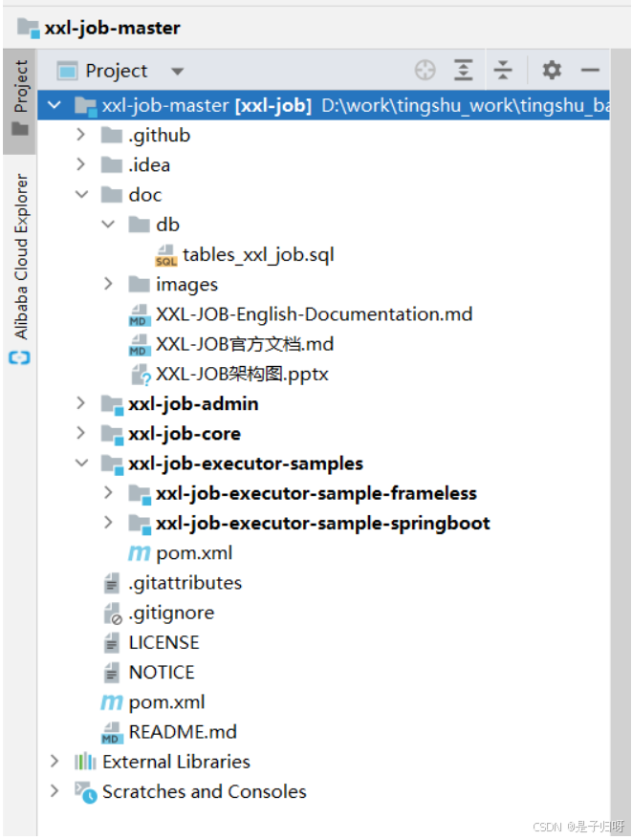The image size is (632, 840).
Task: Click the SQL file icon for tables_xxl_job.sql
Action: [x=165, y=255]
